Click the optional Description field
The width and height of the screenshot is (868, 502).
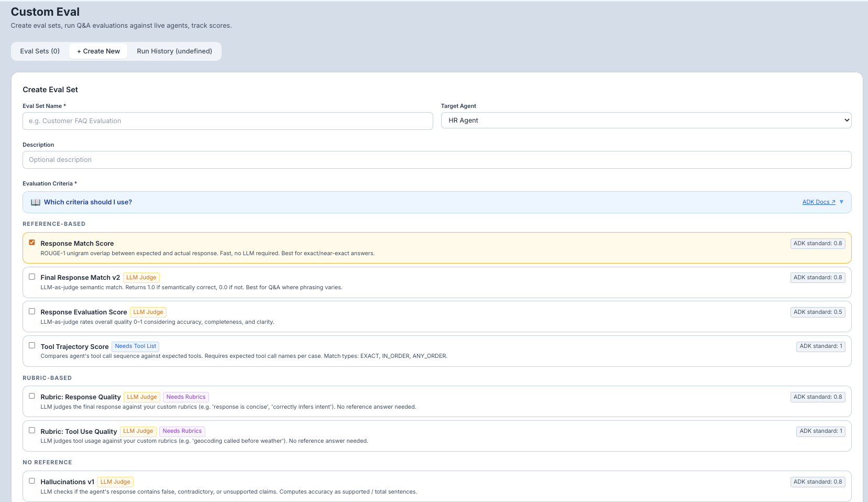click(437, 159)
